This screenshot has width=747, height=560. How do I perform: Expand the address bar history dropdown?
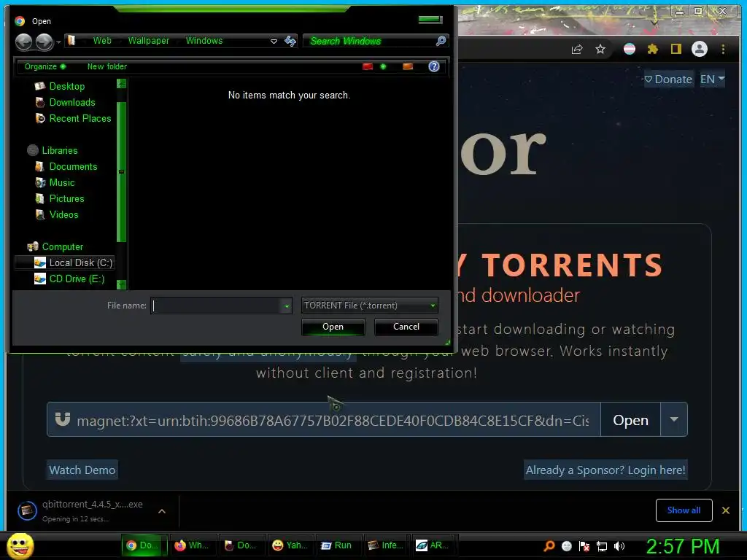pos(274,42)
